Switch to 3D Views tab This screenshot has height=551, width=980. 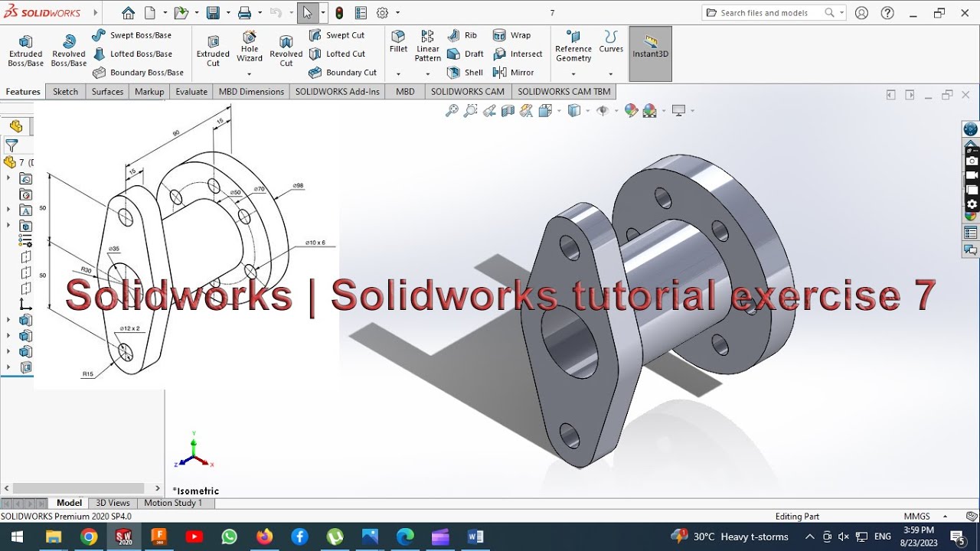[x=113, y=503]
